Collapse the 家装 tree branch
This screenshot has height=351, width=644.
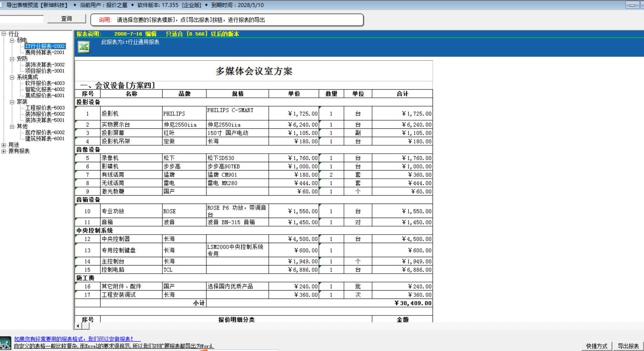[x=12, y=102]
